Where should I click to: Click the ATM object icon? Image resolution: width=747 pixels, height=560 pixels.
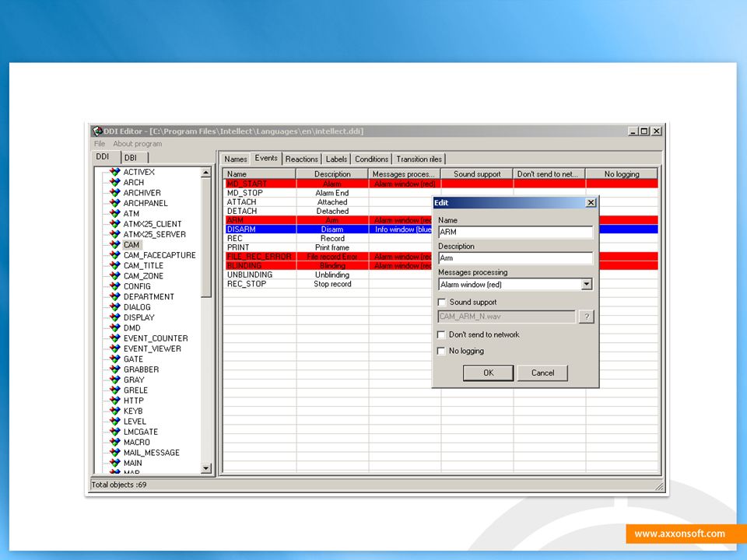[114, 214]
